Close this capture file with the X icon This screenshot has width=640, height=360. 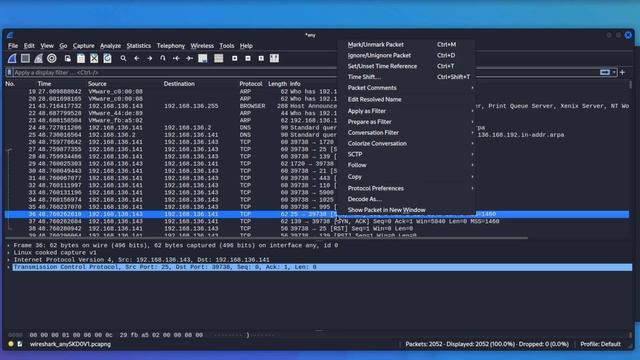(x=94, y=58)
